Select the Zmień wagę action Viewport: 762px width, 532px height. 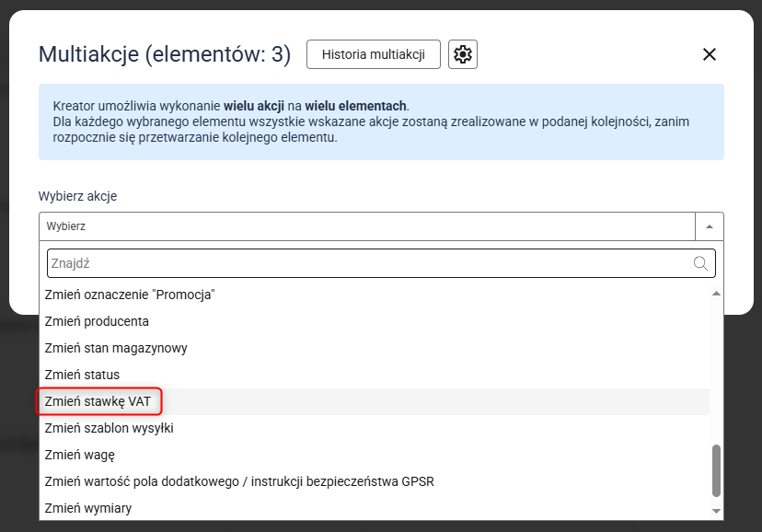tap(79, 455)
